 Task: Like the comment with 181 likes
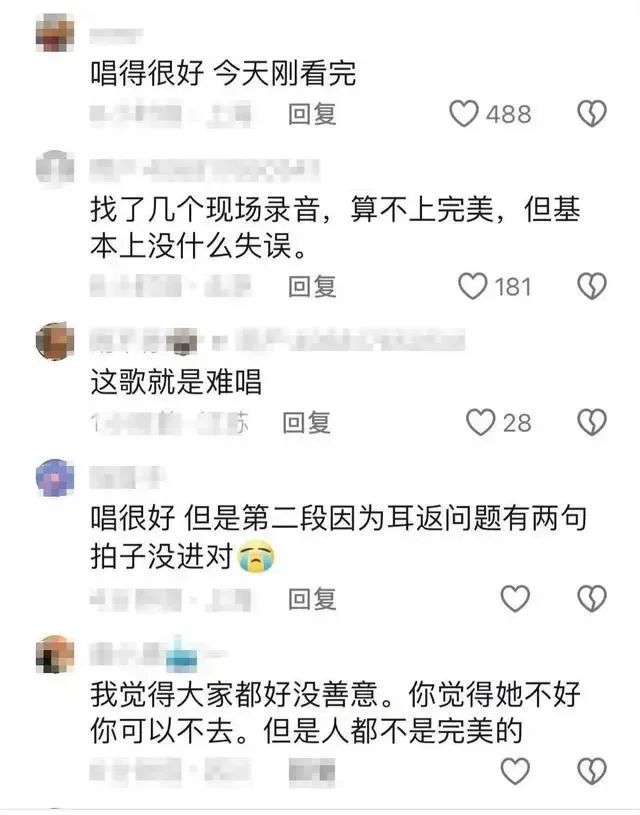[473, 286]
